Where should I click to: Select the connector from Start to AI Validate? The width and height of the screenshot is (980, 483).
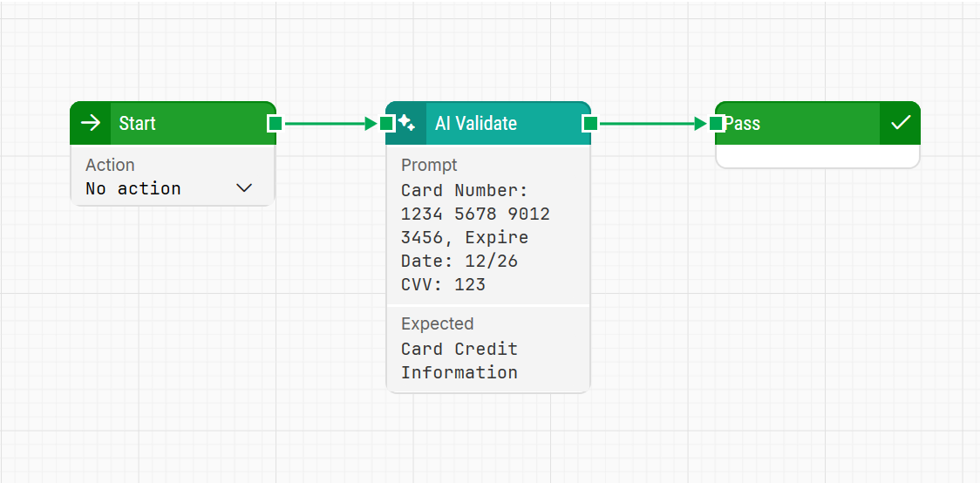point(327,123)
